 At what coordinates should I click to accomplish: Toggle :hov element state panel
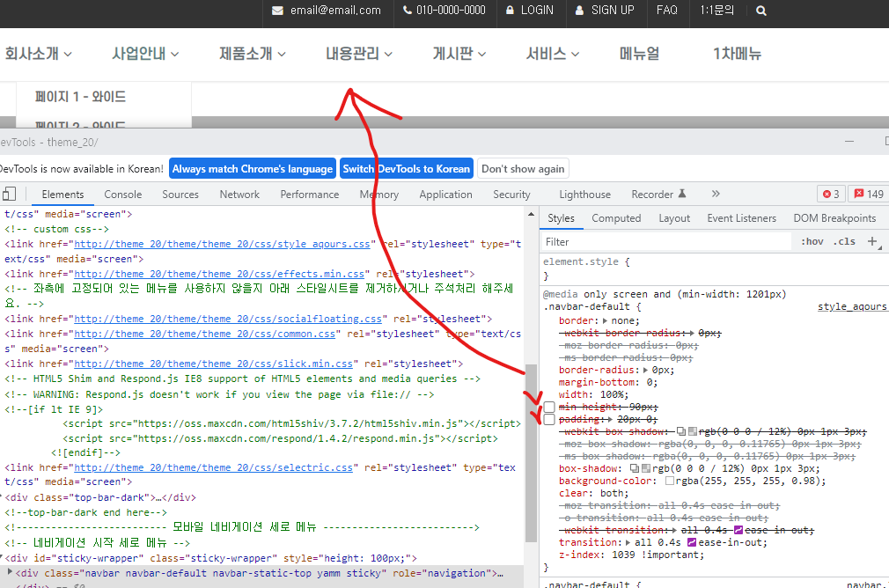click(812, 241)
